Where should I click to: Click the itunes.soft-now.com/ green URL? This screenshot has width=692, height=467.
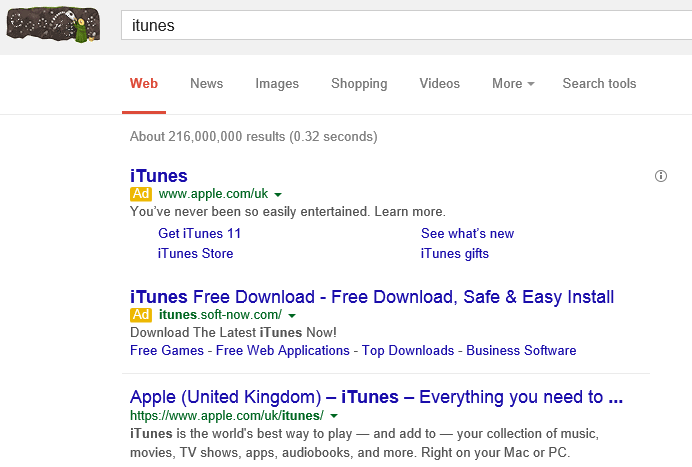click(220, 315)
